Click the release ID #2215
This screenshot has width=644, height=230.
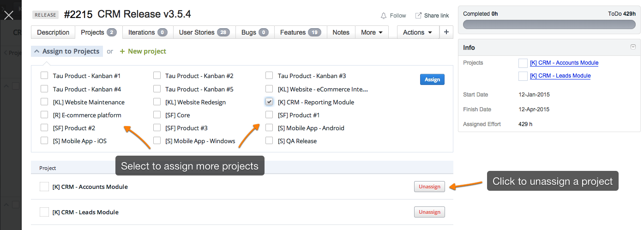pyautogui.click(x=79, y=14)
